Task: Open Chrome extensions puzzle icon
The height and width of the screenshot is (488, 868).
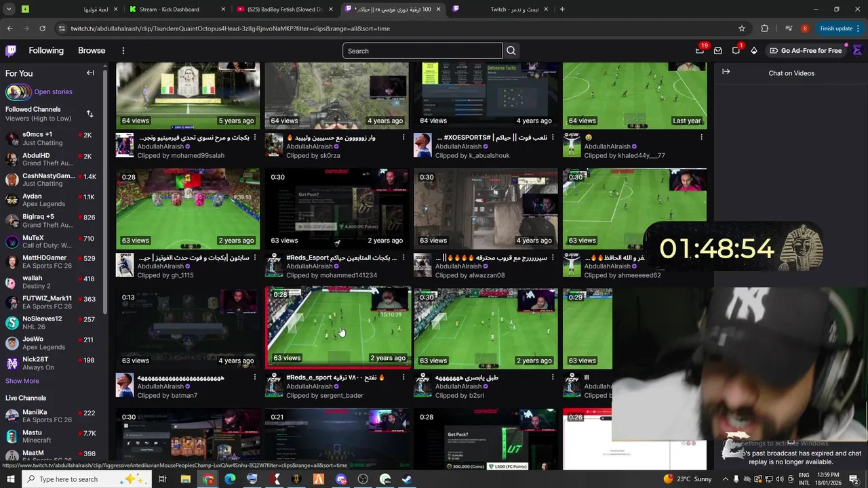Action: [765, 28]
